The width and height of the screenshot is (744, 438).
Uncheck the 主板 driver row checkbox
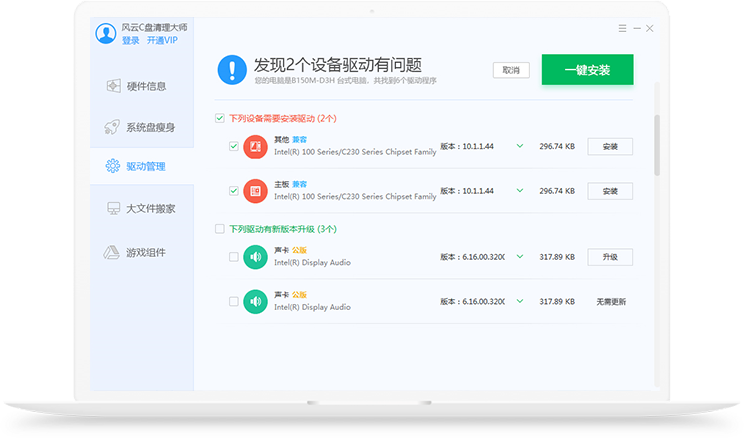(233, 190)
